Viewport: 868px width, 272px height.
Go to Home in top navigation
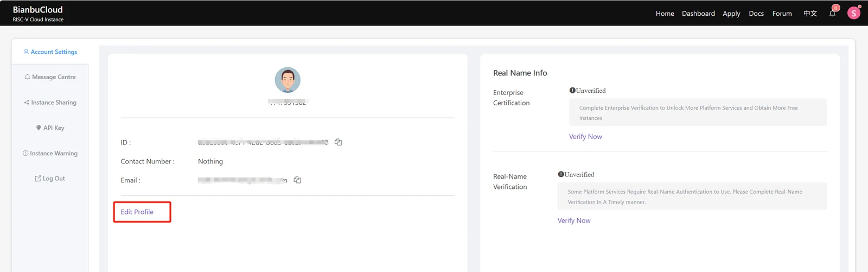pyautogui.click(x=665, y=14)
